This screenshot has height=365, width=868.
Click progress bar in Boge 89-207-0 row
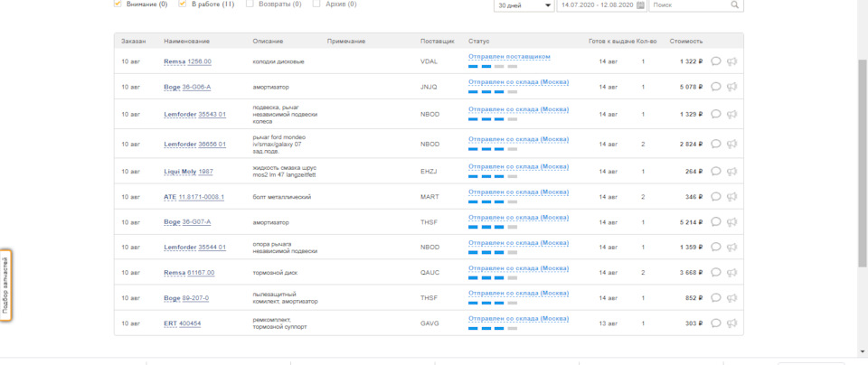coord(493,303)
